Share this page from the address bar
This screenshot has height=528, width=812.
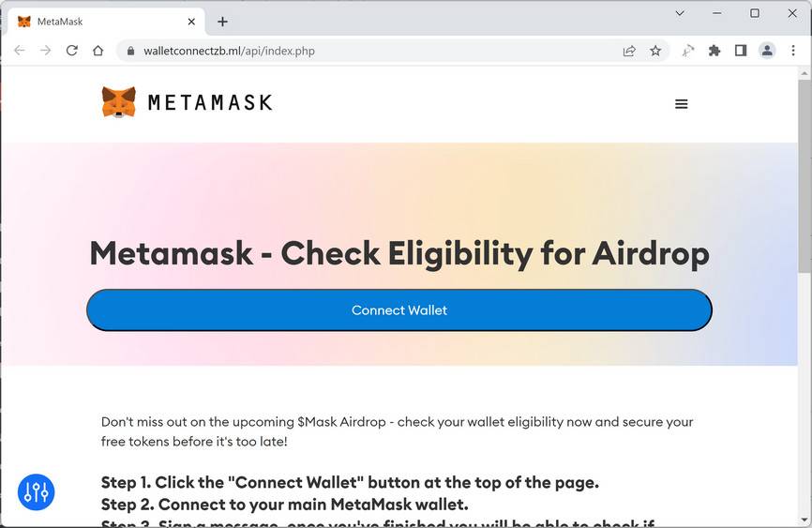629,51
